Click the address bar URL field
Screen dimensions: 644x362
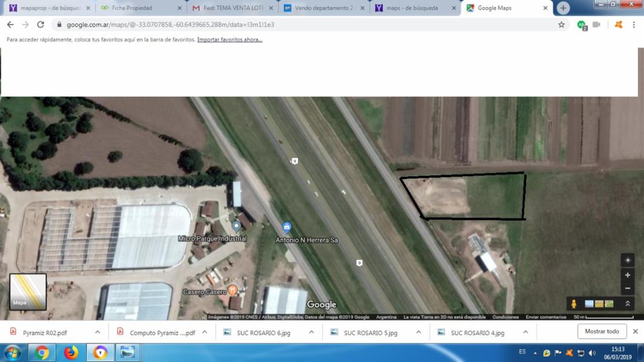coord(304,25)
